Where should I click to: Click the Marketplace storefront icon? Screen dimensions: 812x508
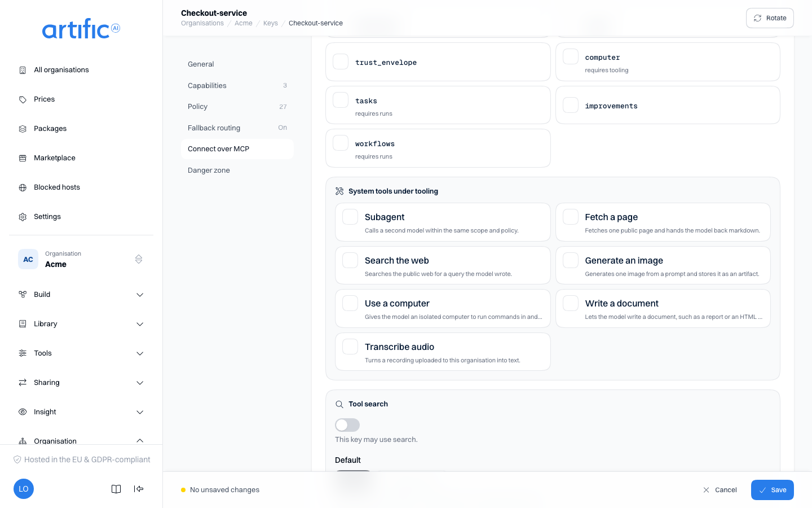click(23, 158)
